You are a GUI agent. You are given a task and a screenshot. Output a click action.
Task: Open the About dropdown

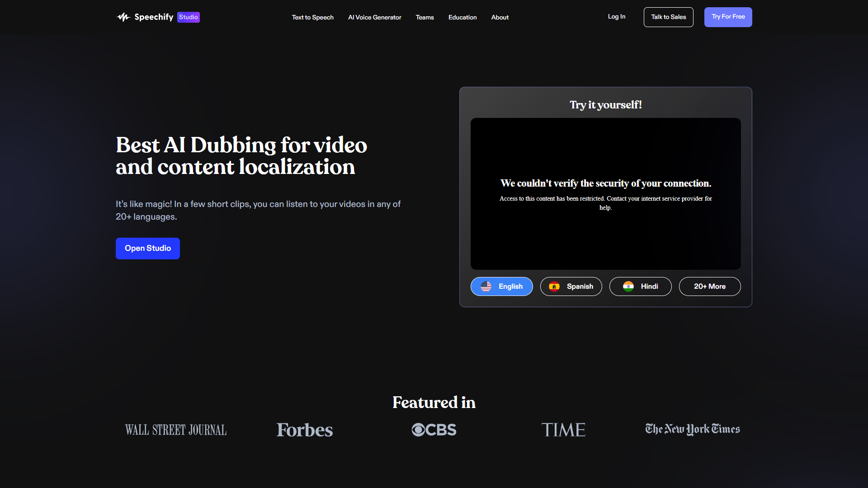pos(500,17)
